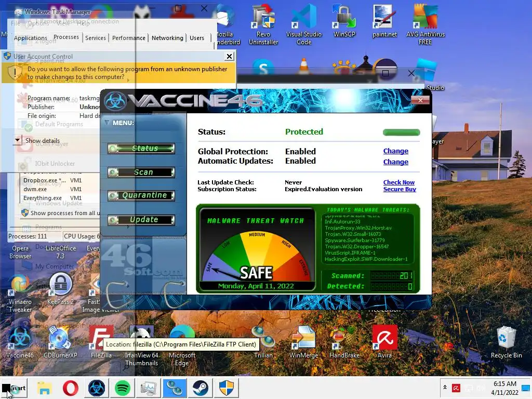Click Malware Threat Watch gauge

(x=257, y=249)
